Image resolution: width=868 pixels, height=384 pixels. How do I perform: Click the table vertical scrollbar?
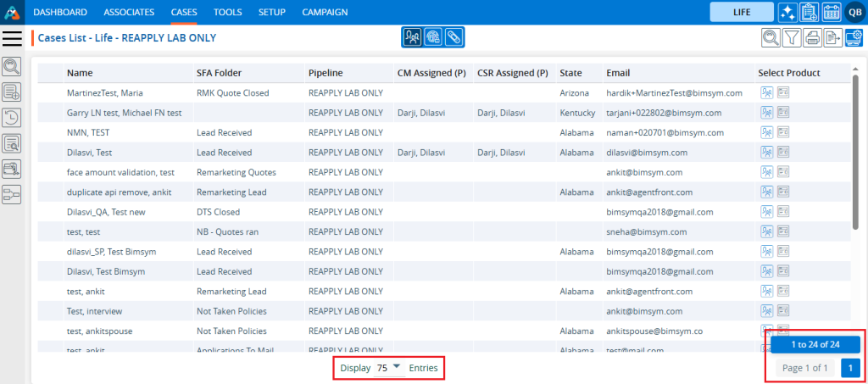click(x=854, y=153)
